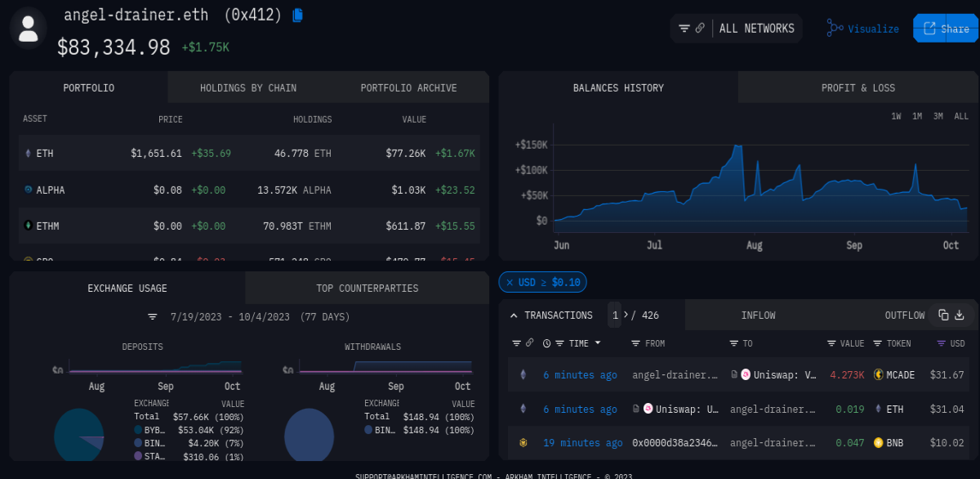Click the TOKEN column filter icon
The image size is (980, 479).
[x=878, y=343]
